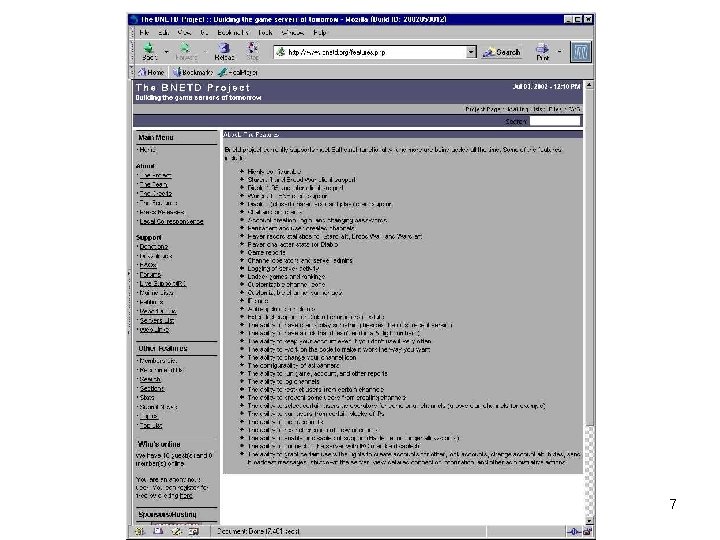Click 'Logging of server activity' list item
The height and width of the screenshot is (540, 720).
click(x=283, y=269)
